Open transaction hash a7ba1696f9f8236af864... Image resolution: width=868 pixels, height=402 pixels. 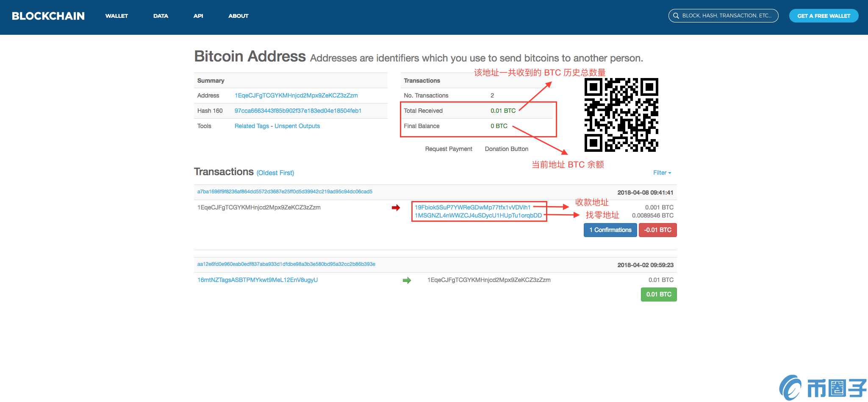click(x=285, y=192)
